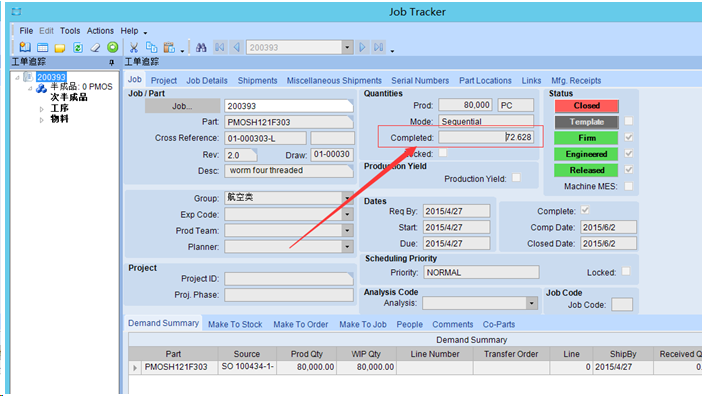Viewport: 702px width, 396px height.
Task: Click the Completed quantity field
Action: [x=486, y=137]
